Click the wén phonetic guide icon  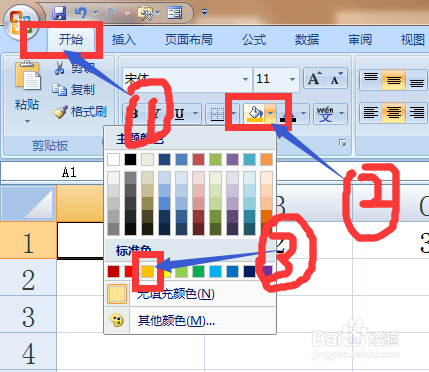[x=325, y=114]
